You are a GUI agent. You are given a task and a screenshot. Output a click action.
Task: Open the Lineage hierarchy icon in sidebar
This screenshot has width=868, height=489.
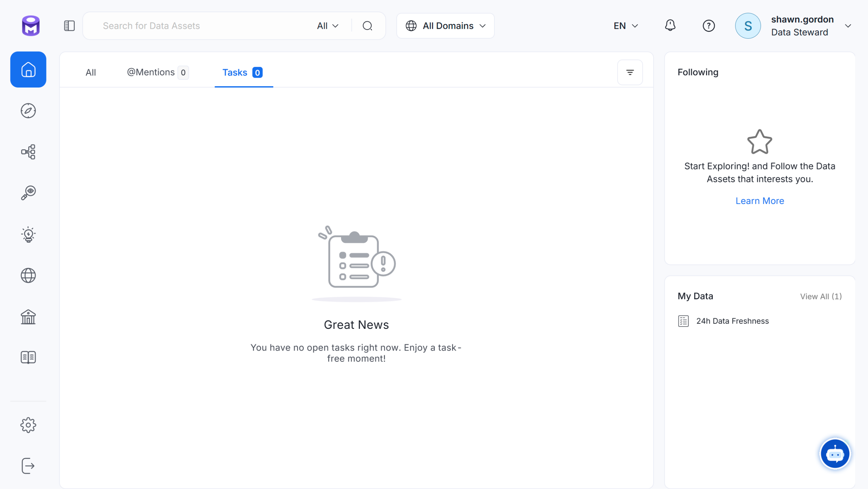coord(28,152)
